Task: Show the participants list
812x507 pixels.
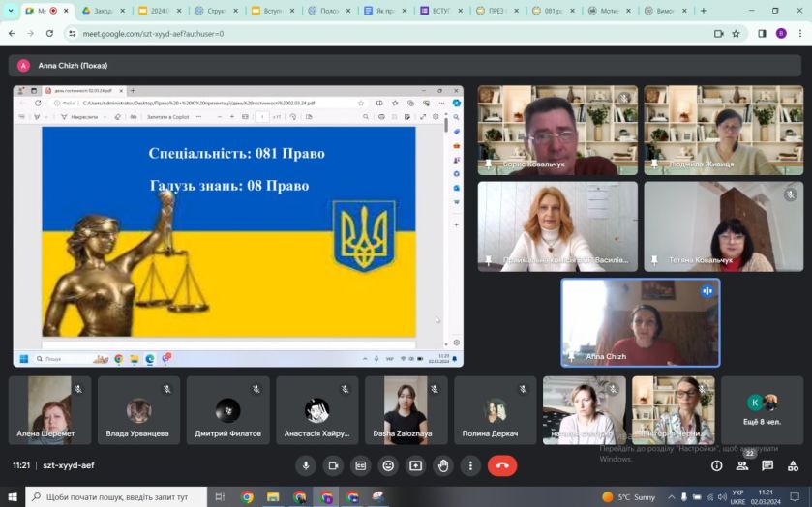Action: coord(742,465)
